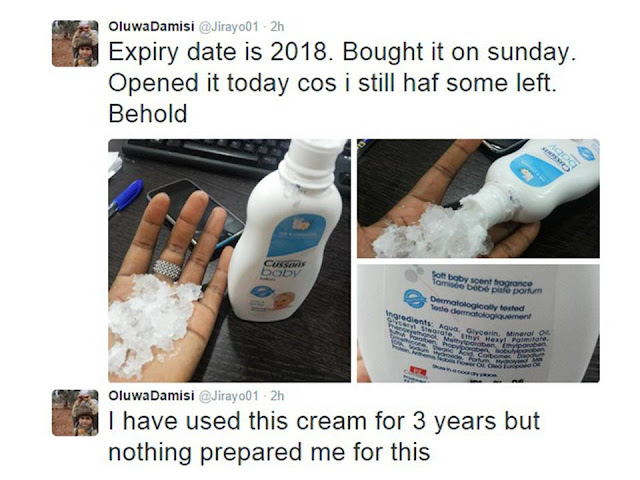Open the photo showing the bottle's back label

[x=478, y=323]
